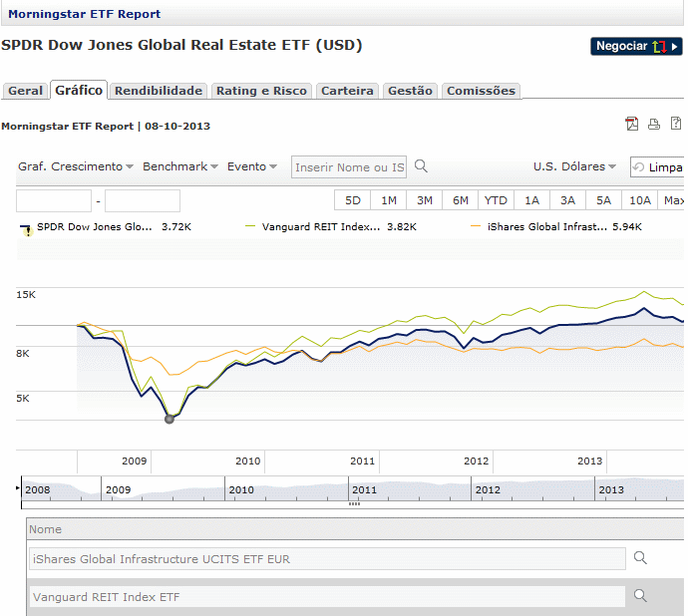This screenshot has width=688, height=616.
Task: Open the U.S. Dólares currency dropdown
Action: [x=574, y=166]
